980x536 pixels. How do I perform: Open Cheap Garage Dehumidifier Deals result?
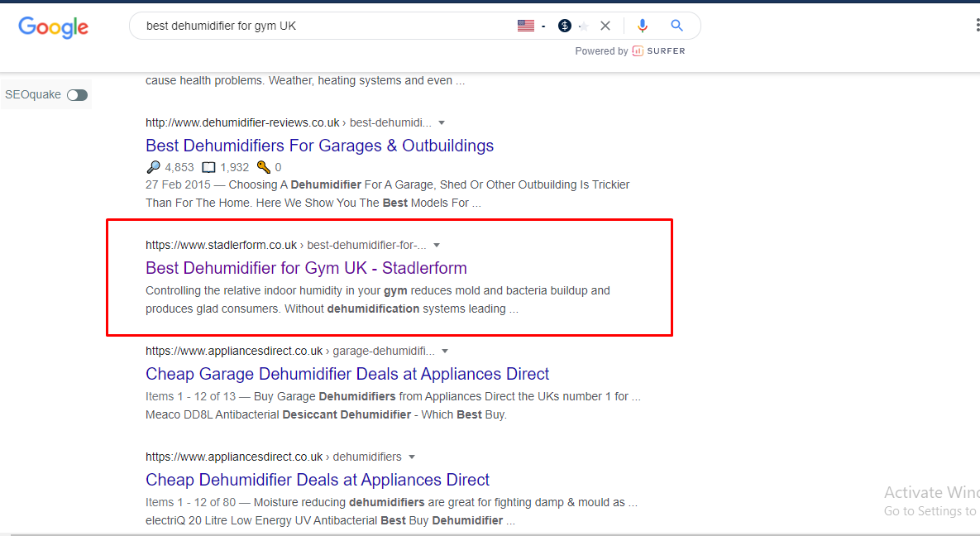347,374
